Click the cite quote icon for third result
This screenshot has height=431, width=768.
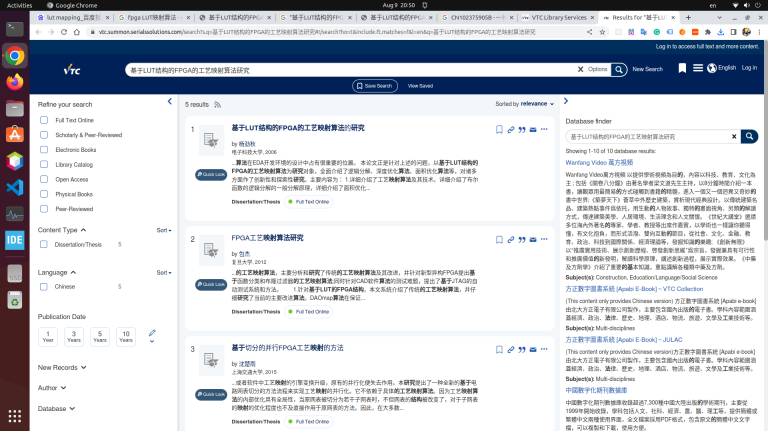(522, 350)
